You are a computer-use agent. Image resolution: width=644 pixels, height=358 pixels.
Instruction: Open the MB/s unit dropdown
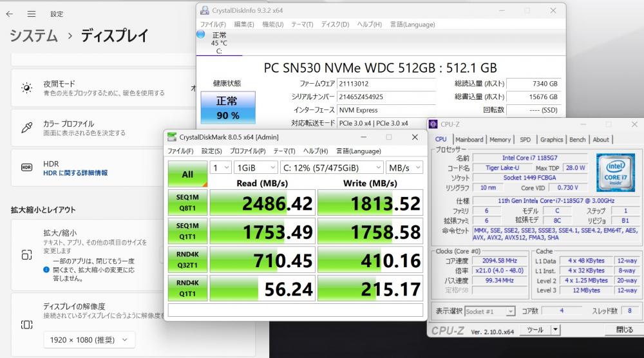click(404, 167)
